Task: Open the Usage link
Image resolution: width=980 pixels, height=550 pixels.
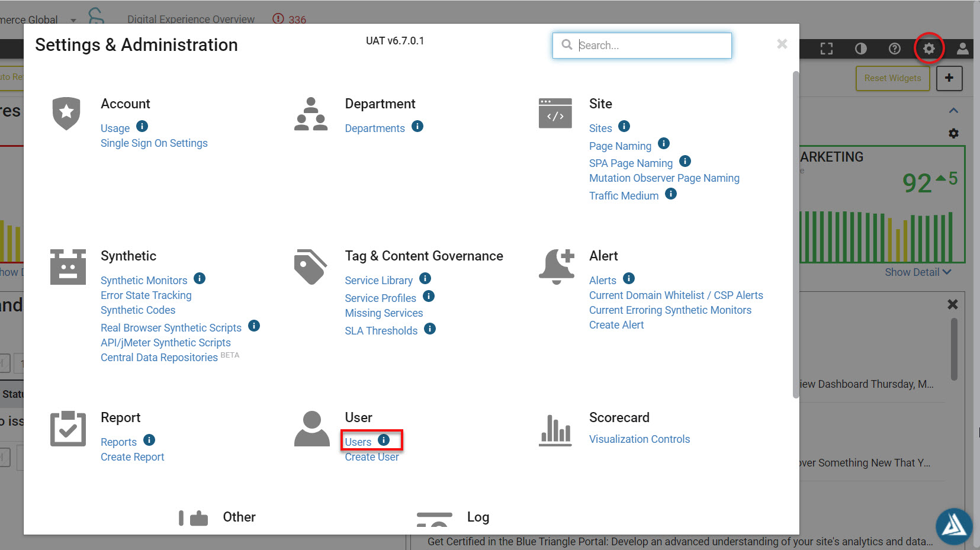Action: (x=115, y=128)
